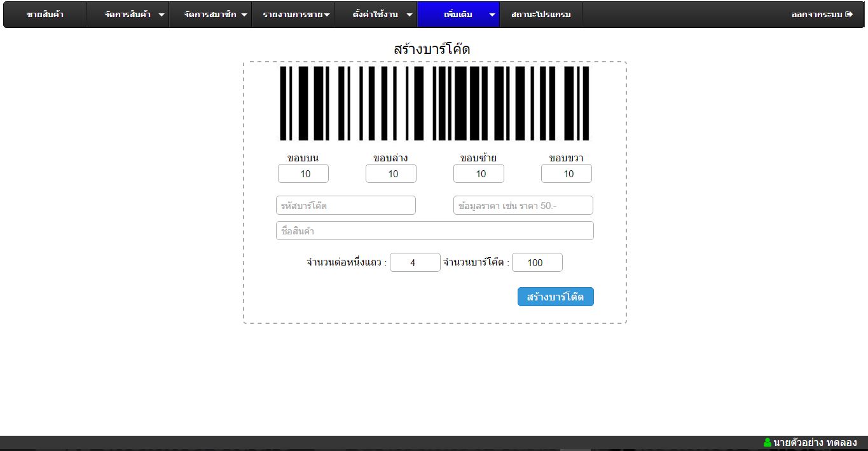Click the logout arrow icon
The height and width of the screenshot is (451, 868).
pos(849,15)
